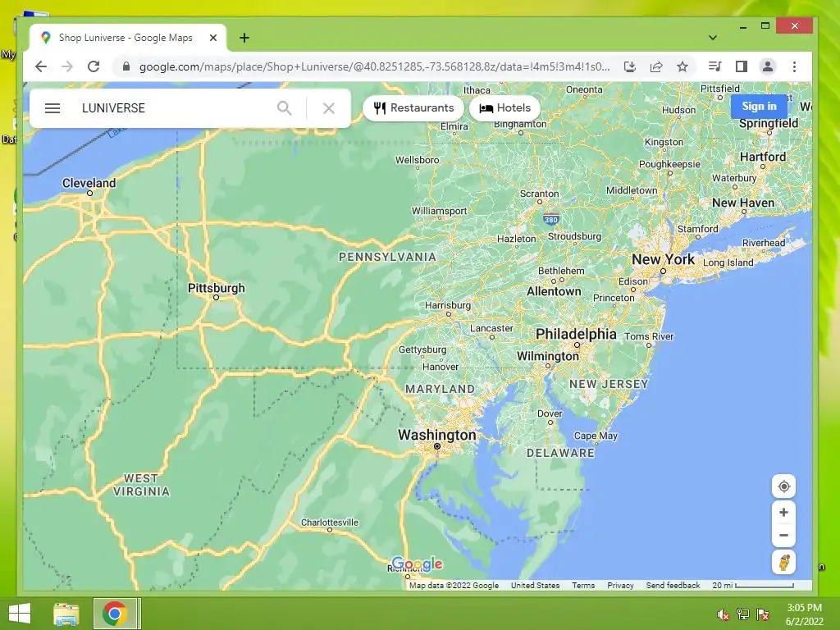The height and width of the screenshot is (630, 840).
Task: Click the I-380 highway shield
Action: 550,219
